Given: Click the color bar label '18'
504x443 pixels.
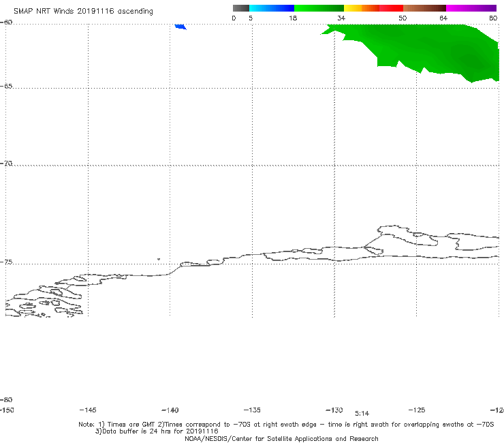Looking at the screenshot, I should 293,18.
